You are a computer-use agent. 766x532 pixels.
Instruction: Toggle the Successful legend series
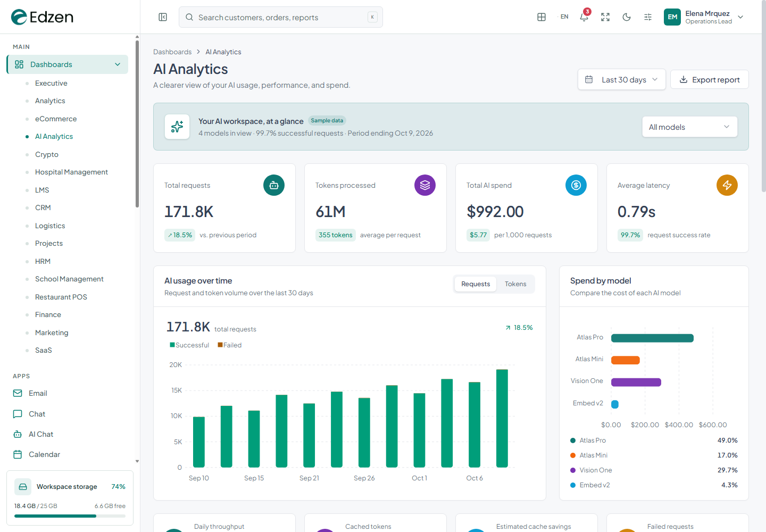click(189, 345)
